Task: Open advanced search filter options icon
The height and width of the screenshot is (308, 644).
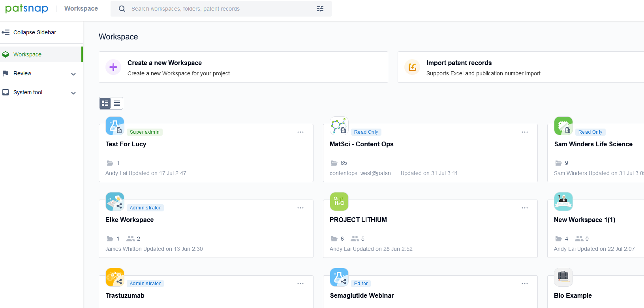Action: 320,9
